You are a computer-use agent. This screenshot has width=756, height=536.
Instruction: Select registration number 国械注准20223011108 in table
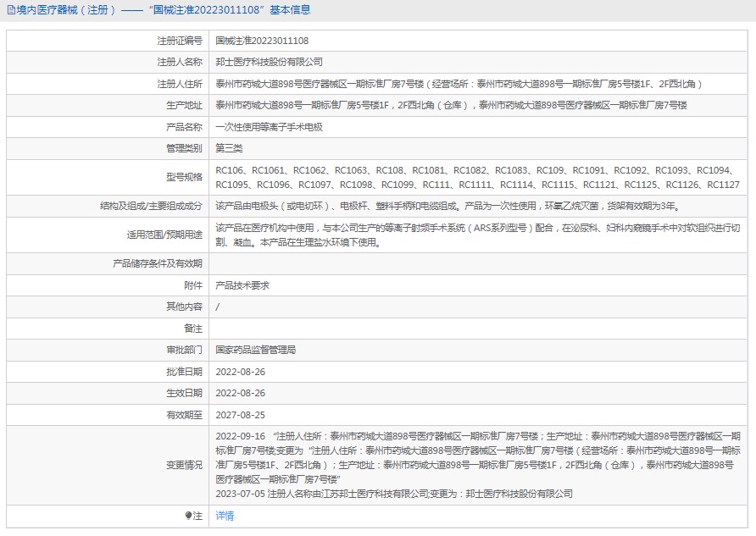pyautogui.click(x=262, y=41)
